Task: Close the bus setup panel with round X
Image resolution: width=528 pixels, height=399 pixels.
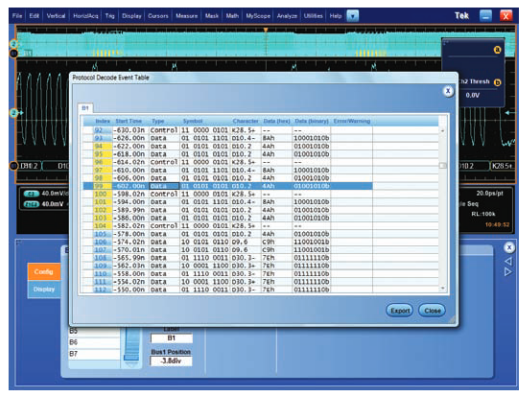Action: pyautogui.click(x=509, y=247)
